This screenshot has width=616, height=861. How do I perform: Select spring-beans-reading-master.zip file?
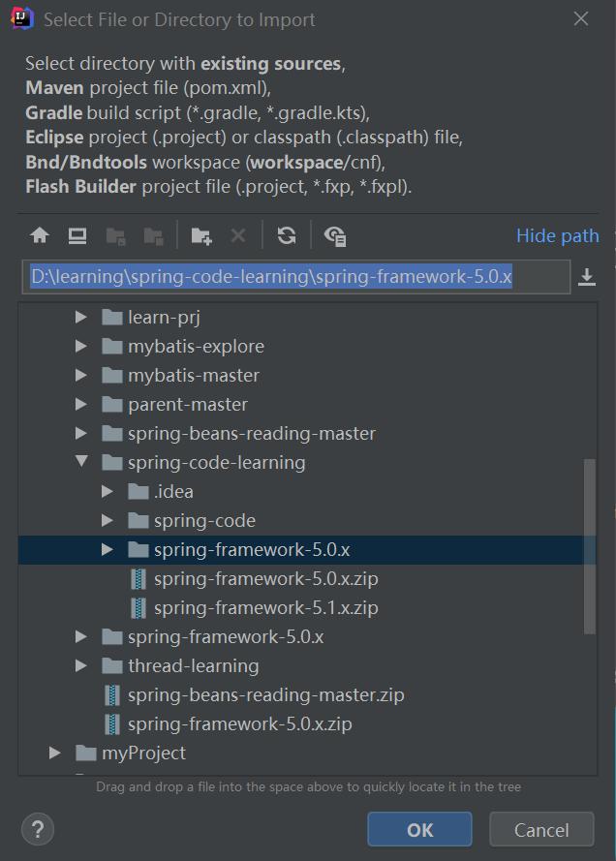tap(265, 694)
